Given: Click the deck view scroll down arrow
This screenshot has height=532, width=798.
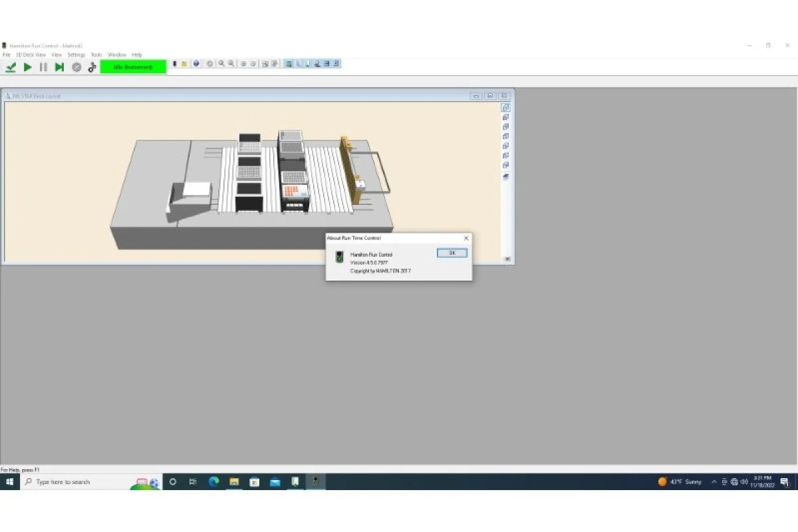Looking at the screenshot, I should (x=507, y=259).
